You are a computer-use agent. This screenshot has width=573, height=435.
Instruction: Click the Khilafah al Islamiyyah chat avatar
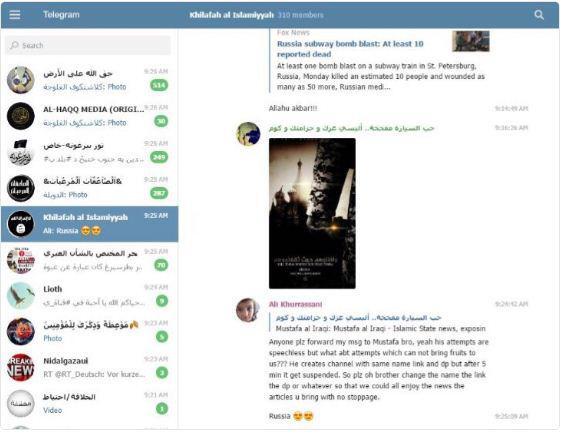[x=20, y=224]
